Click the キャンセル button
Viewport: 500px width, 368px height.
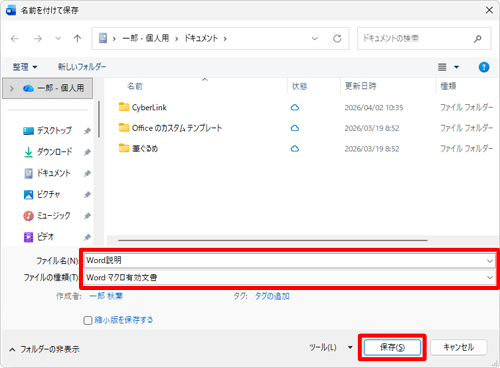coord(459,348)
